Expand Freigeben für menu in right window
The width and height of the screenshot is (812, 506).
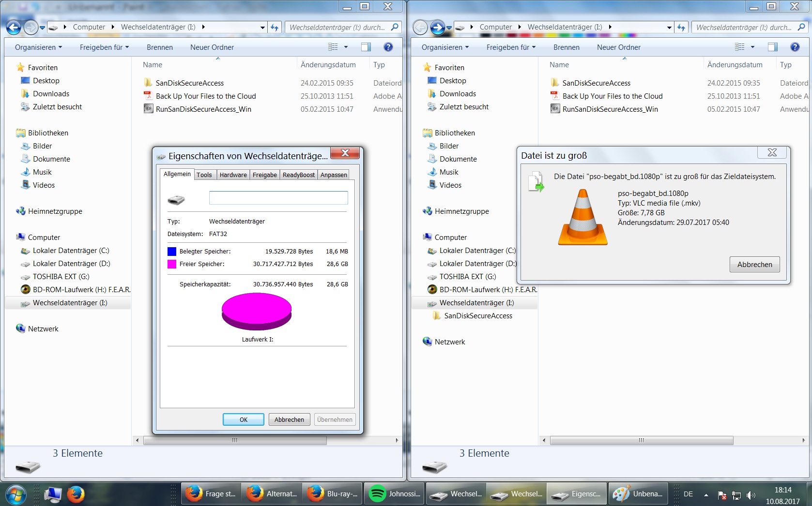point(511,47)
